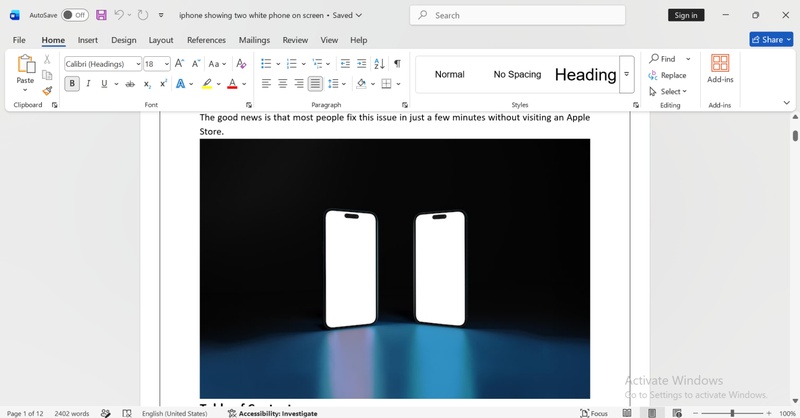Increase font size with the grow icon
This screenshot has height=418, width=800.
pos(179,64)
